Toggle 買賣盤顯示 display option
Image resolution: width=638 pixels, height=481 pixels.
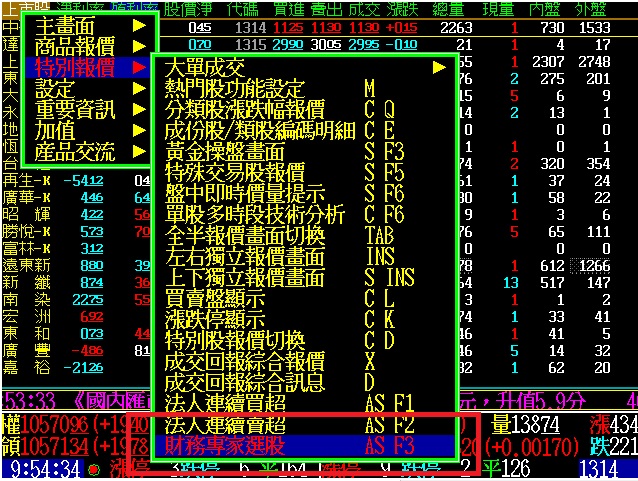[215, 298]
